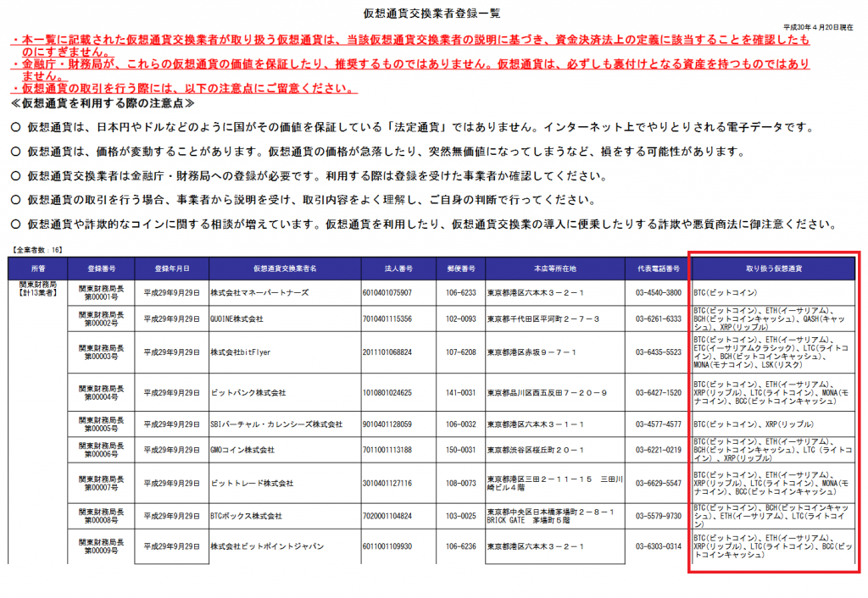
Task: Click the date note 平成30年4月20日現在
Action: (818, 27)
